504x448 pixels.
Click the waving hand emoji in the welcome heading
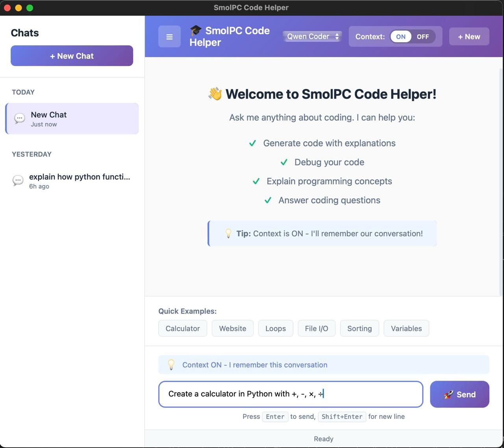215,94
